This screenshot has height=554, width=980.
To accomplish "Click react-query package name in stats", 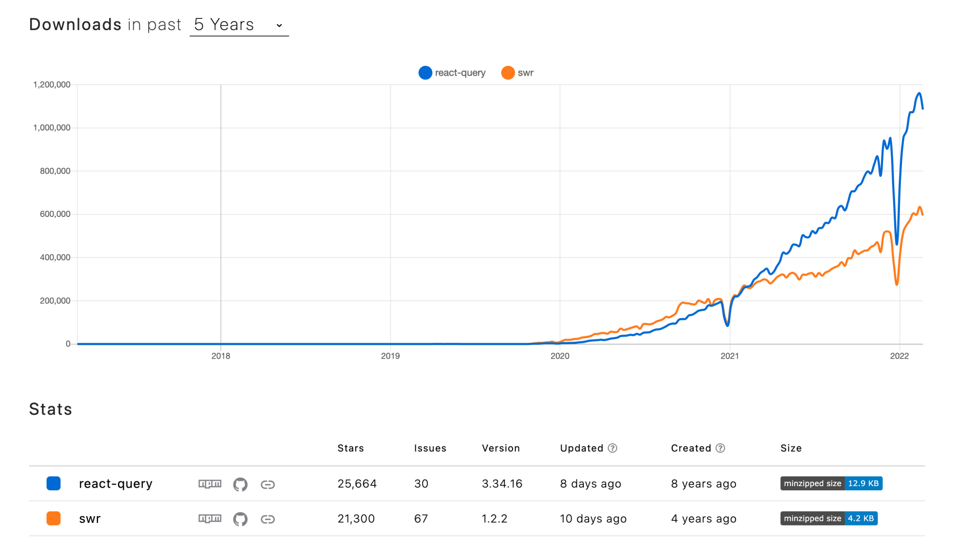I will (x=115, y=484).
